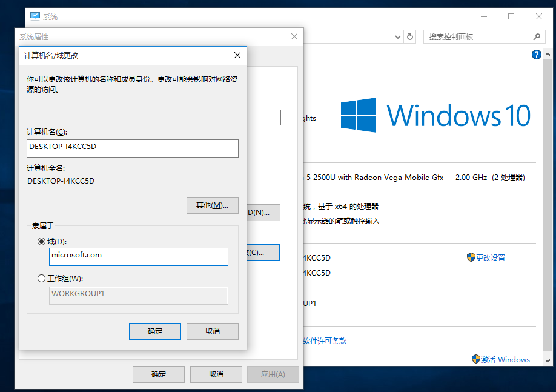556x392 pixels.
Task: Click 取消 in 计算机名/域更改 dialog
Action: tap(213, 331)
